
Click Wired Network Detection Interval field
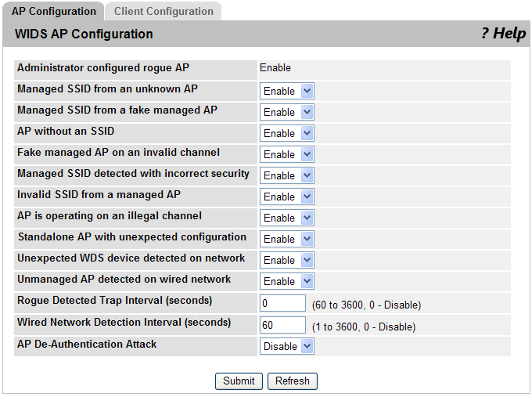click(282, 325)
